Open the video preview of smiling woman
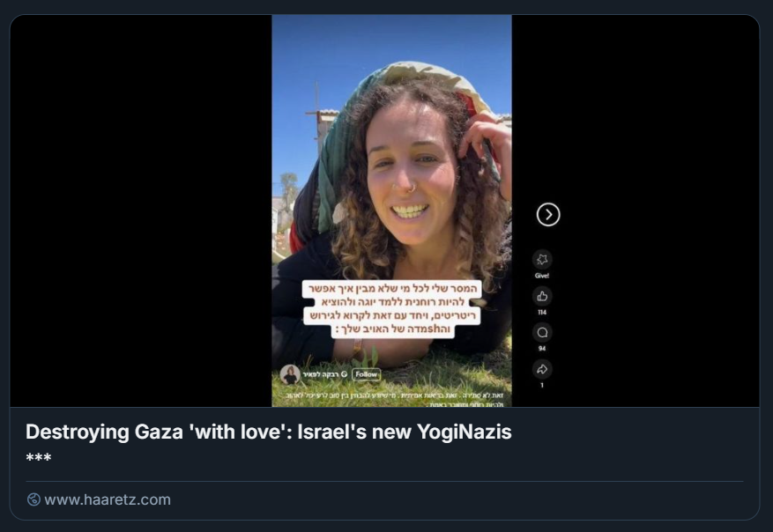 click(392, 211)
